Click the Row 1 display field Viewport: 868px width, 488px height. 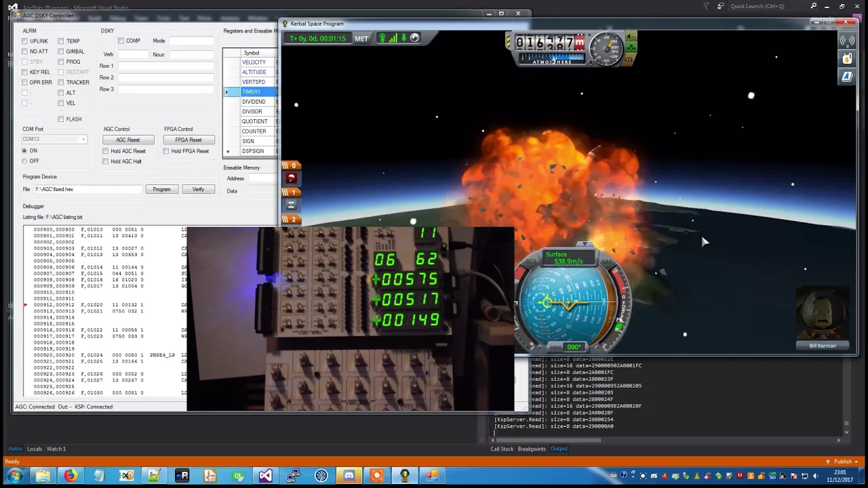[166, 66]
